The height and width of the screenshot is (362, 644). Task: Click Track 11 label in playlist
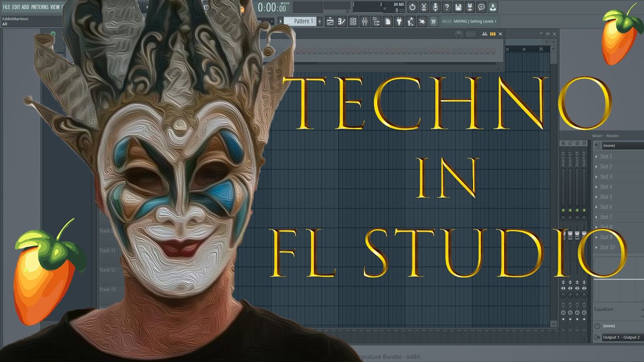click(107, 250)
